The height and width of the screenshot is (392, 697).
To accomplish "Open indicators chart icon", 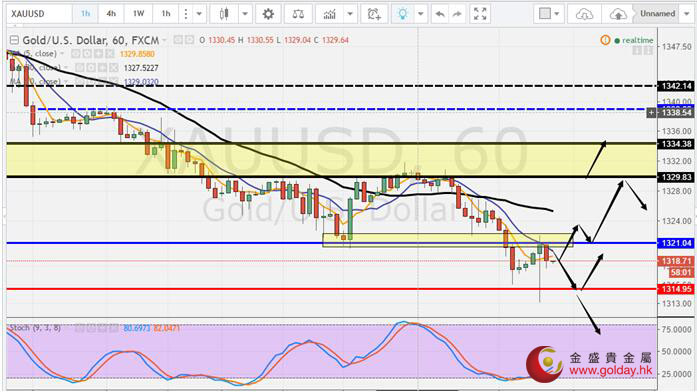I will point(329,14).
